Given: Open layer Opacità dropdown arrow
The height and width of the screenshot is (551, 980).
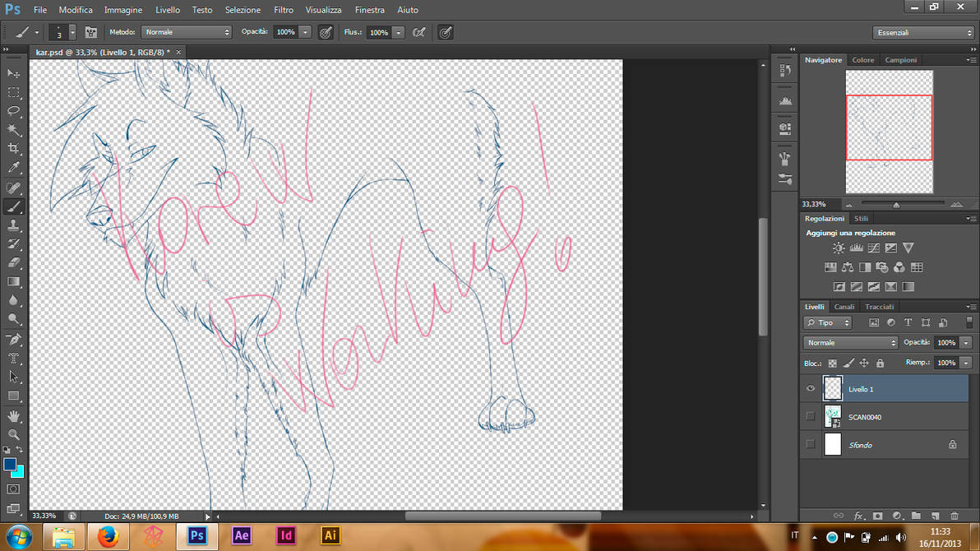Looking at the screenshot, I should click(966, 343).
